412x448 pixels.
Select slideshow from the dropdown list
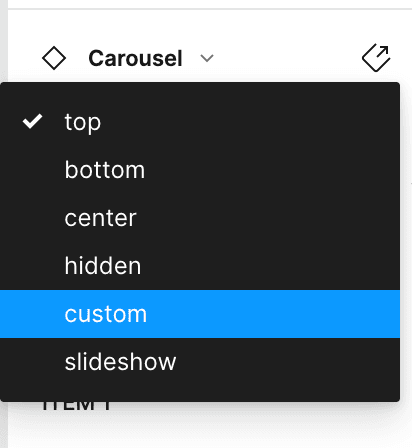coord(200,362)
